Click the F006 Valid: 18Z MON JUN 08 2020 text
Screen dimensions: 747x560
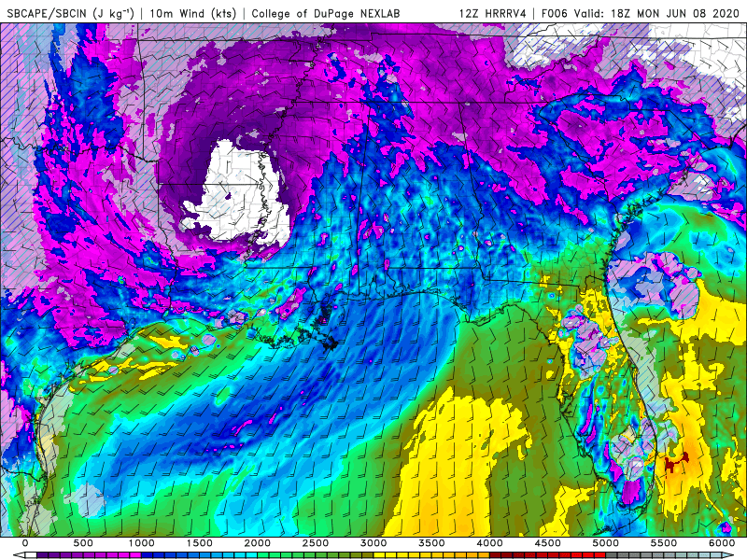(641, 13)
